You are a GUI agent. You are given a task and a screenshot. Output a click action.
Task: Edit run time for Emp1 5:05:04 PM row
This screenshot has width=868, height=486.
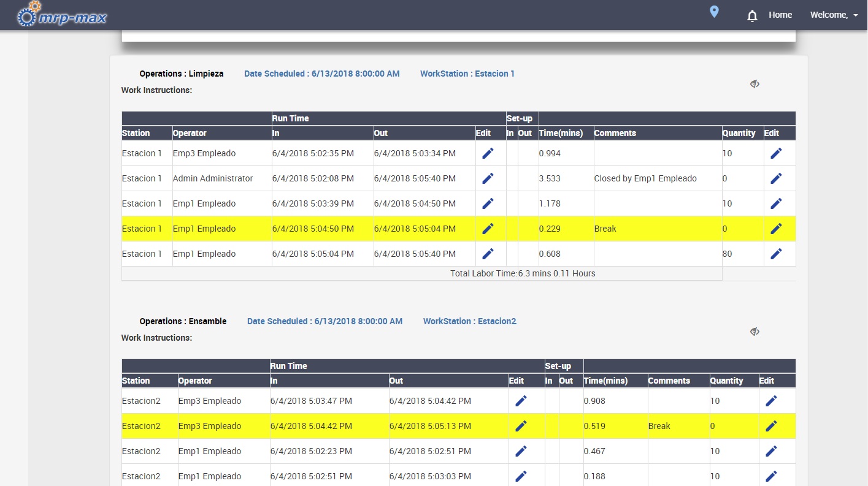488,254
